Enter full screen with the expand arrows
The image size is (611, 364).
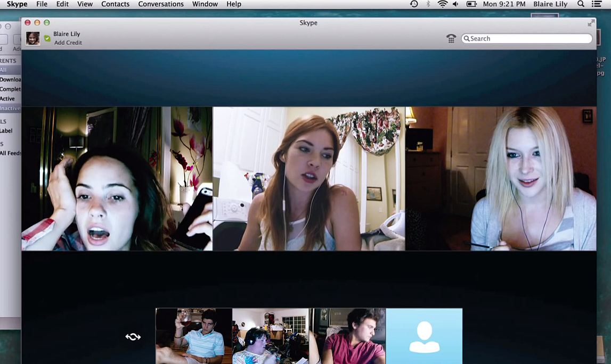590,23
